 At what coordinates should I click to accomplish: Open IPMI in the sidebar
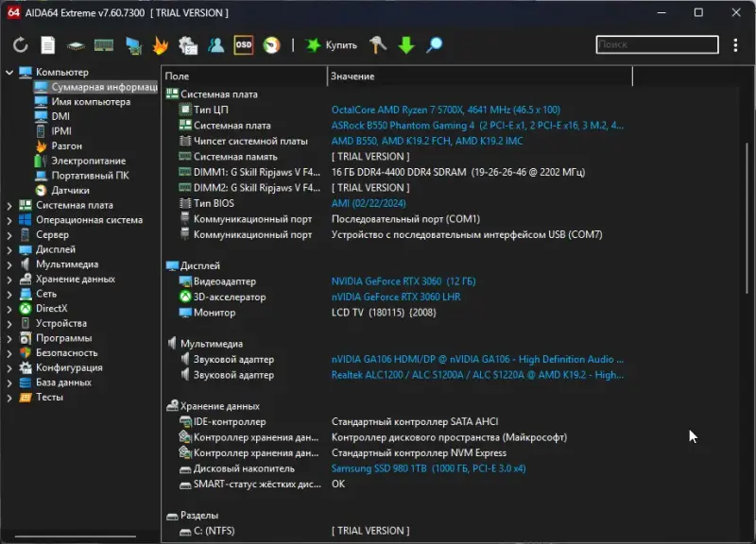(61, 131)
